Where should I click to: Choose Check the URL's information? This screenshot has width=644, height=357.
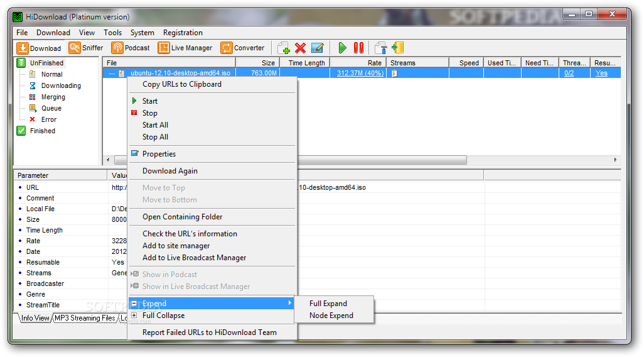(212, 234)
